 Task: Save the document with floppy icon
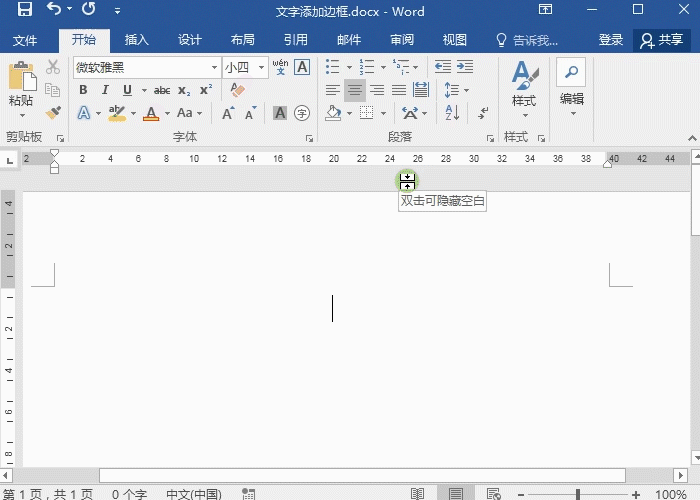pyautogui.click(x=25, y=9)
